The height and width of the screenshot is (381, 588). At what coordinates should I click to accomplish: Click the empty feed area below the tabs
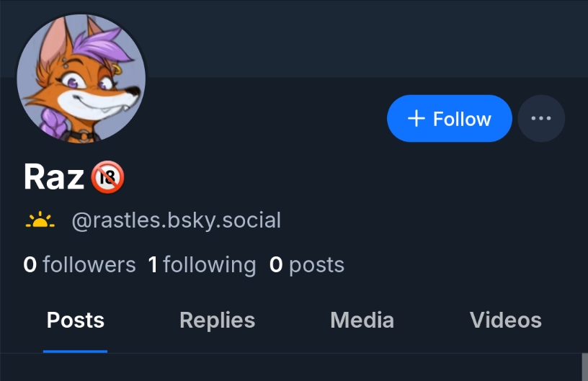click(x=288, y=368)
